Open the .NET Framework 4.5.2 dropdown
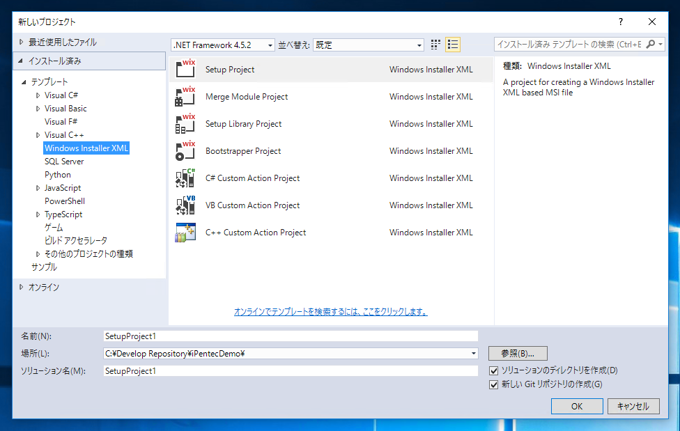The height and width of the screenshot is (431, 680). point(223,45)
